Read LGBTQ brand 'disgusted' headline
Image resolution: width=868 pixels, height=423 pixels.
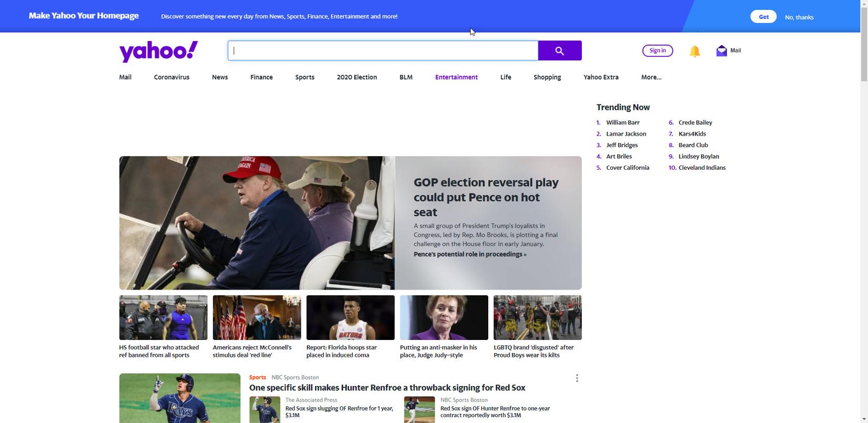[x=533, y=351]
